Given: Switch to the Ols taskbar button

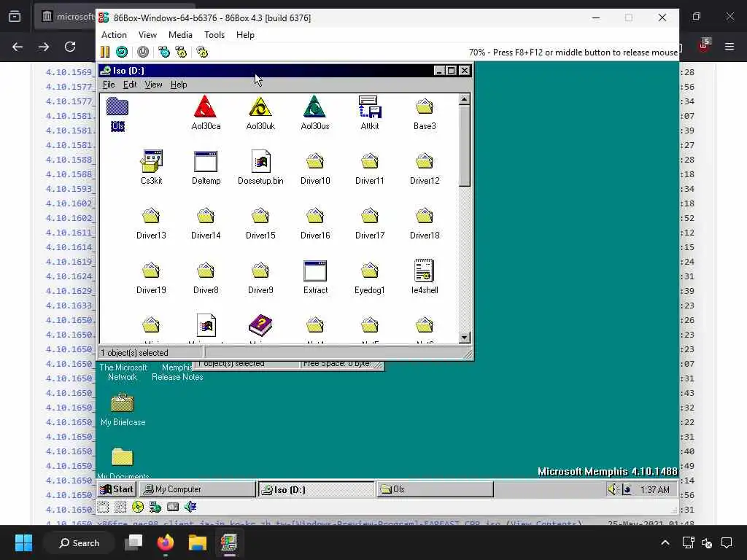Looking at the screenshot, I should click(436, 489).
